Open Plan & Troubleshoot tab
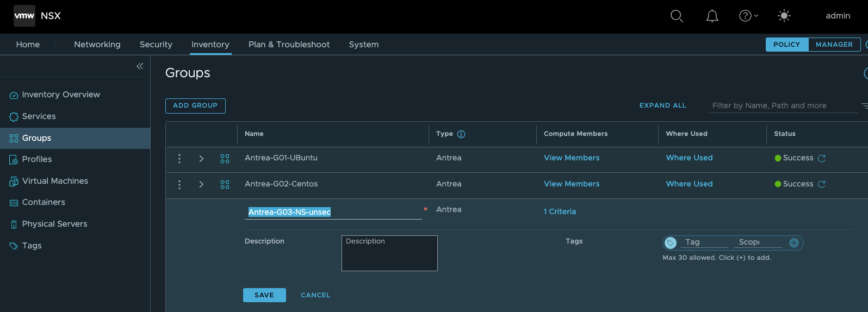The image size is (868, 312). tap(289, 45)
